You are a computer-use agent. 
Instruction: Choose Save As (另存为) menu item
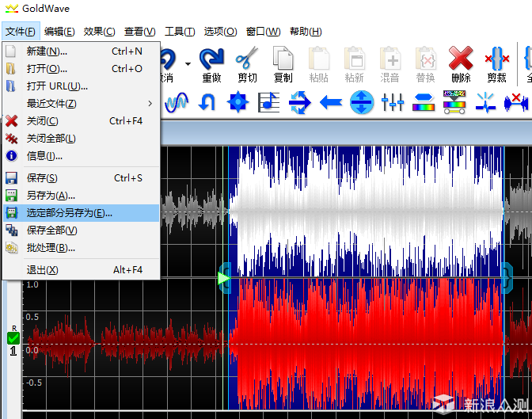tap(81, 195)
